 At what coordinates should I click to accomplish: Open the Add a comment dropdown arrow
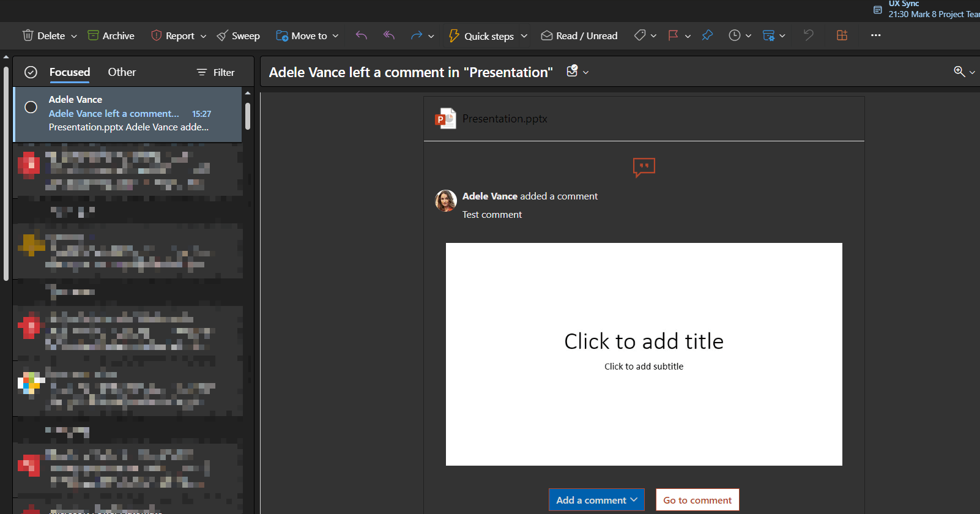tap(634, 500)
